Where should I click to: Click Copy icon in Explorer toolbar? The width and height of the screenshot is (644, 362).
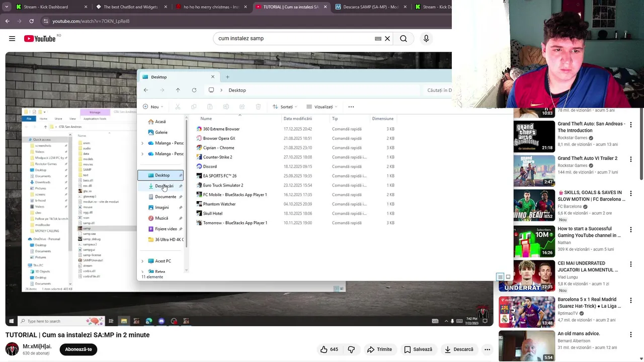194,107
